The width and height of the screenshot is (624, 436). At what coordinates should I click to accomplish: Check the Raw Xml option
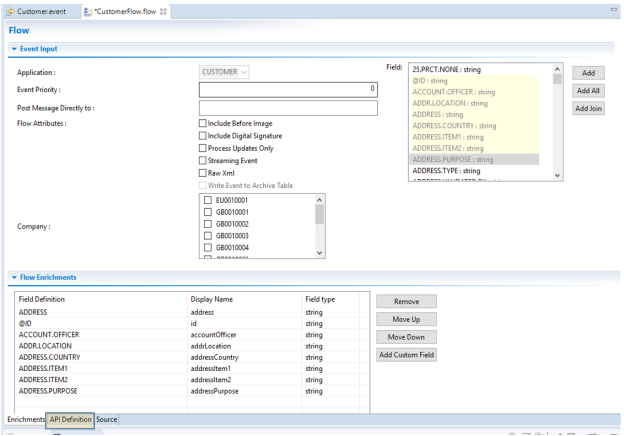pos(203,172)
